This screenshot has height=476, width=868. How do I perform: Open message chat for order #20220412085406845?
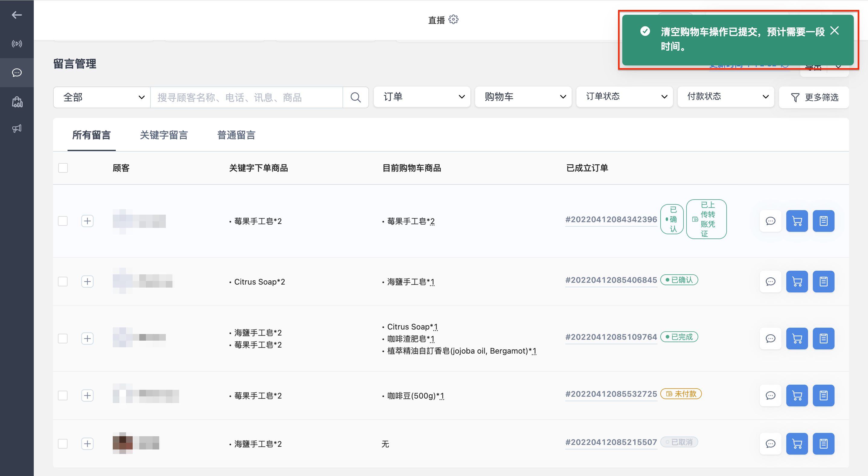click(770, 282)
